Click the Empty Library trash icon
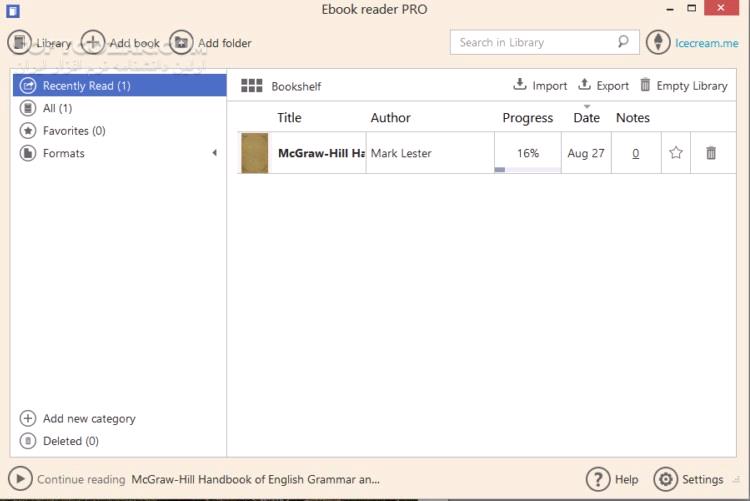The height and width of the screenshot is (501, 750). click(645, 84)
